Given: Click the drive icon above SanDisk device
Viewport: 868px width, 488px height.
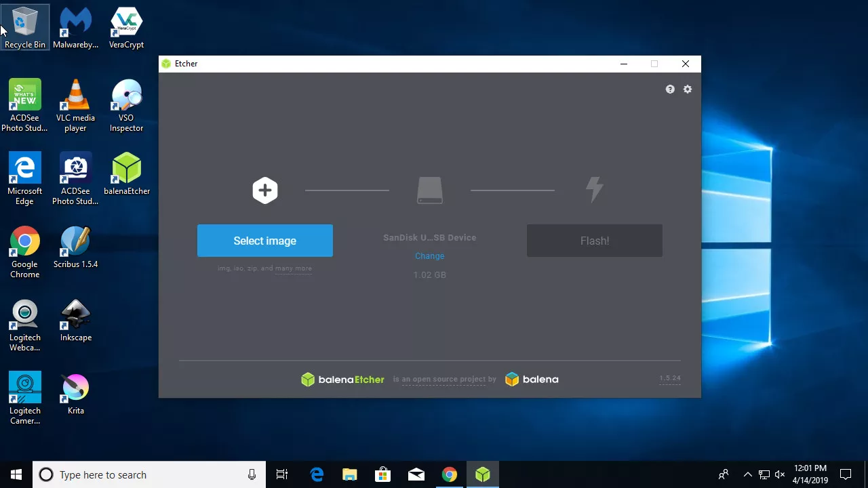Looking at the screenshot, I should (430, 190).
